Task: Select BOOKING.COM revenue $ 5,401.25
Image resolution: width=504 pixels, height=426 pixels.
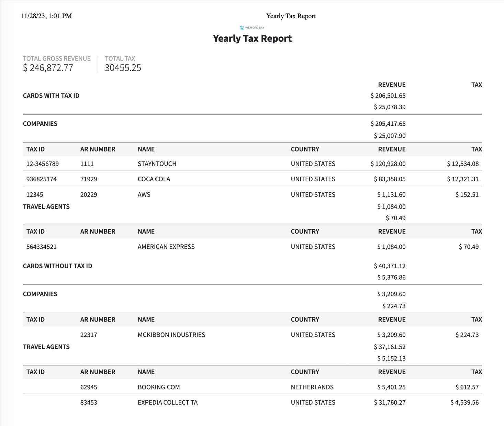Action: 391,387
